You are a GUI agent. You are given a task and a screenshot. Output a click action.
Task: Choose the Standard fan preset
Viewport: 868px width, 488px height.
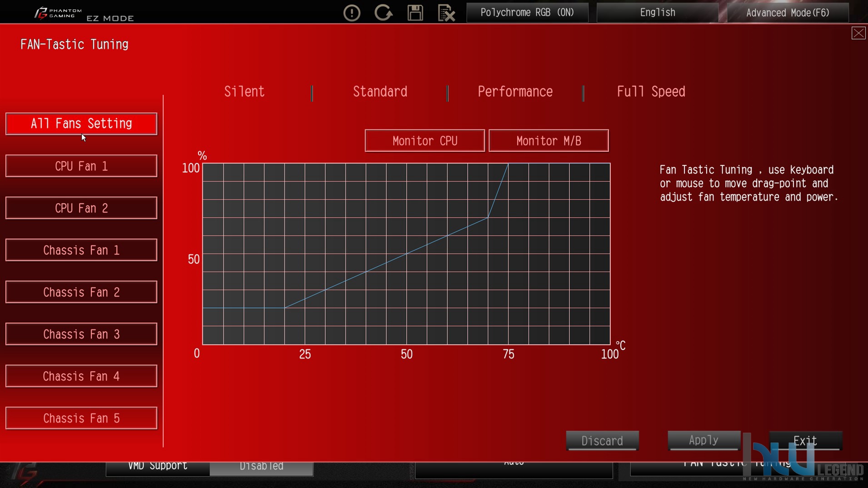click(x=380, y=92)
